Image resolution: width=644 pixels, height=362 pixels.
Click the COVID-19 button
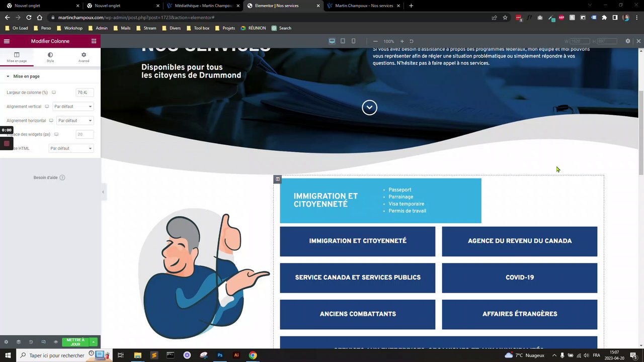coord(520,278)
